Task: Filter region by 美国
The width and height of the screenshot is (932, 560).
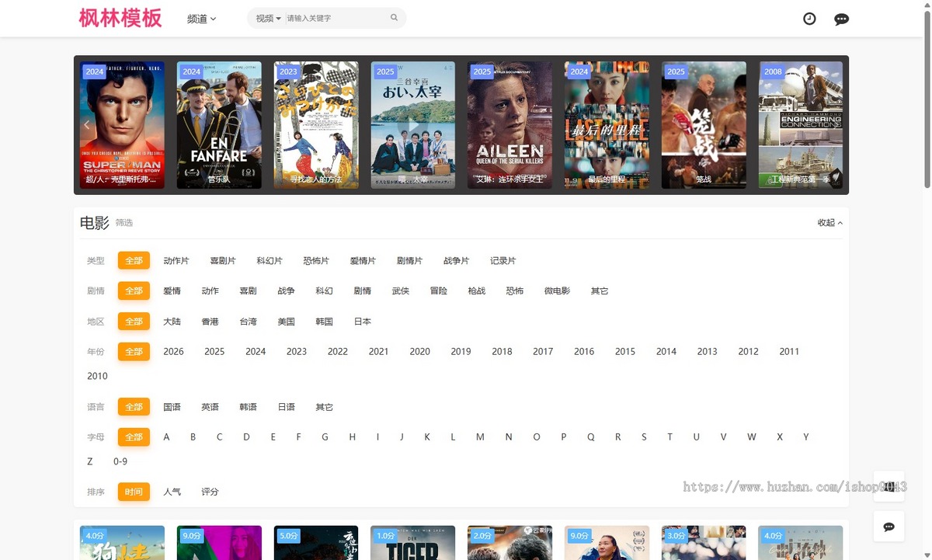Action: click(286, 322)
